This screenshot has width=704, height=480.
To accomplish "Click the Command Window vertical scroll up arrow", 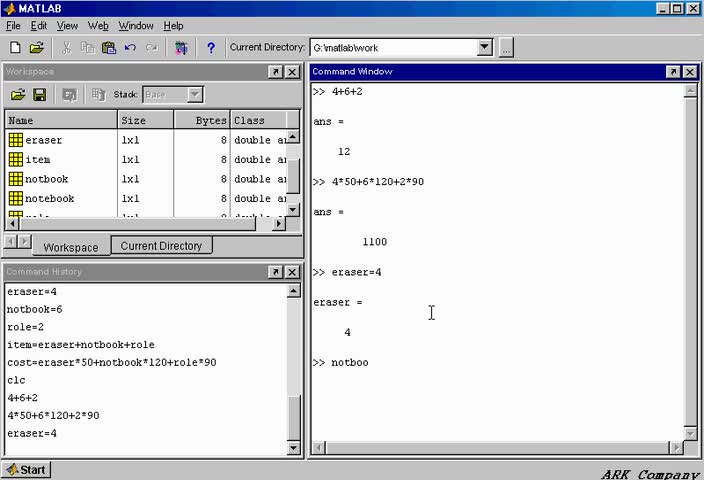I will [x=690, y=91].
